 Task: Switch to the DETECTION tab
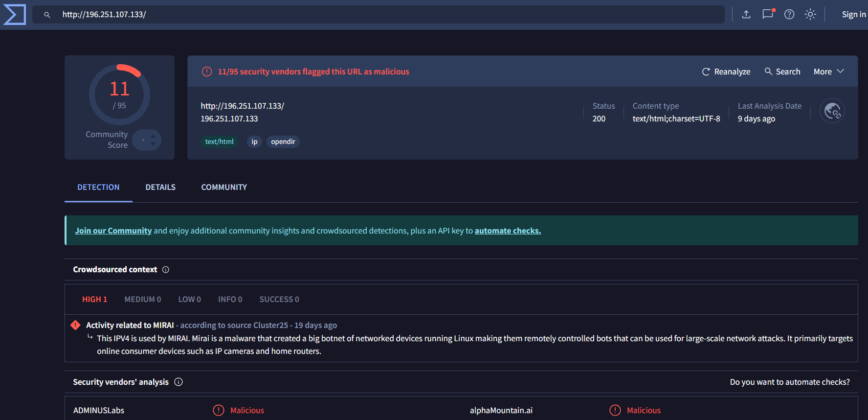(x=98, y=187)
